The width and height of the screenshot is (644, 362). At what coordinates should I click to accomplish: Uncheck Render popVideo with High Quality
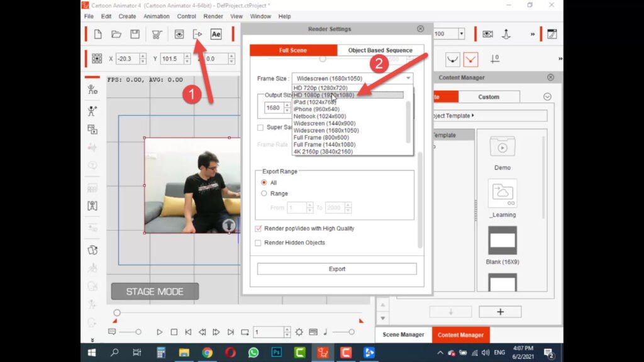(258, 229)
